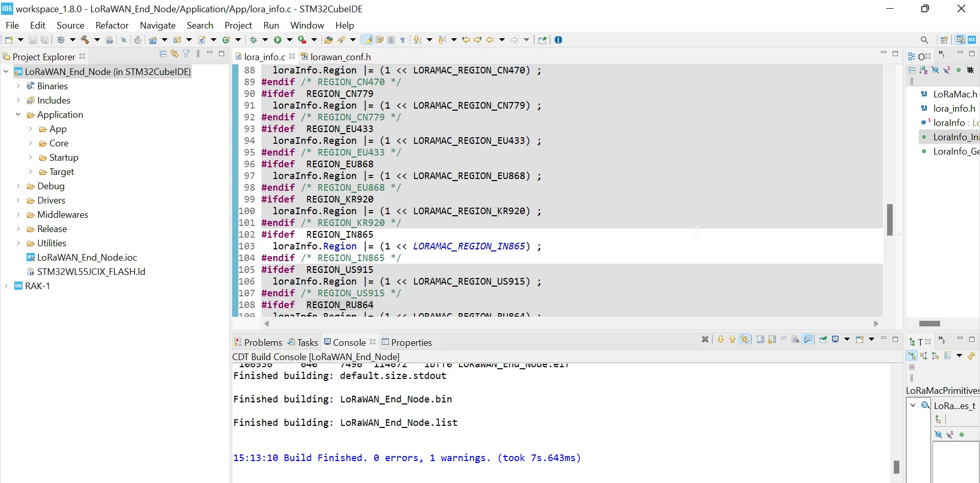Select lora_info.h in Outline

tap(948, 108)
